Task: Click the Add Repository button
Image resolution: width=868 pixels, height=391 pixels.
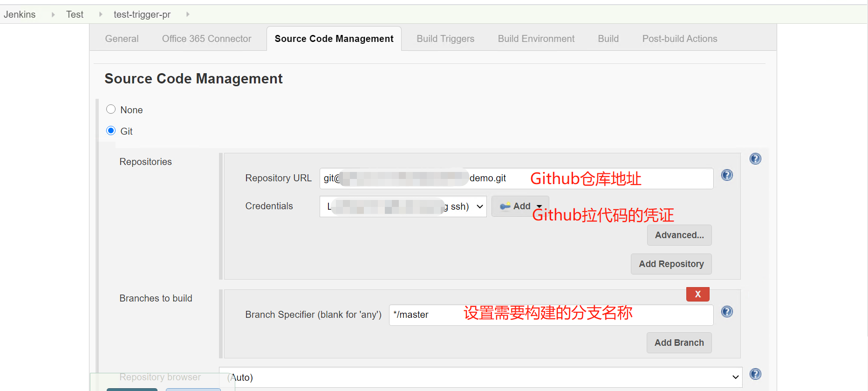Action: point(671,264)
